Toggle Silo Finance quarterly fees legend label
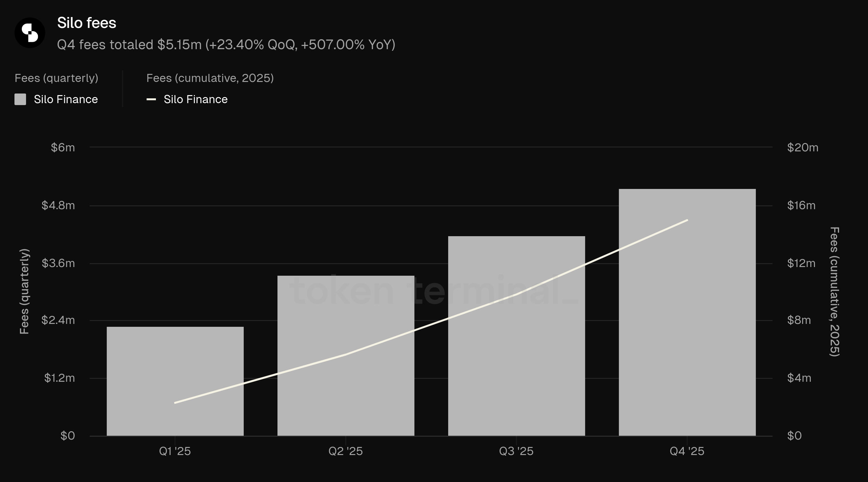Image resolution: width=868 pixels, height=482 pixels. coord(66,99)
